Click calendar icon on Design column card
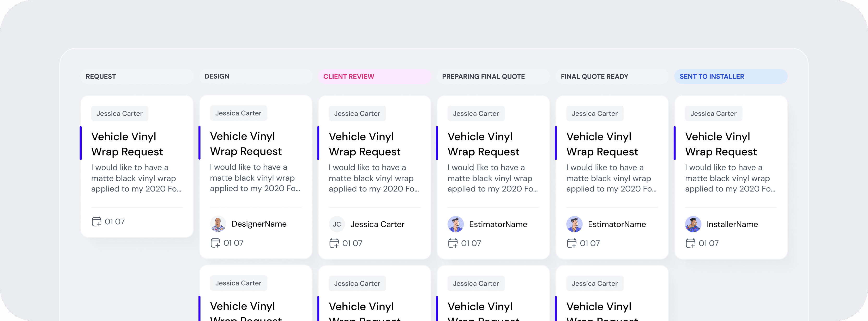Screen dimensions: 868x321 215,243
